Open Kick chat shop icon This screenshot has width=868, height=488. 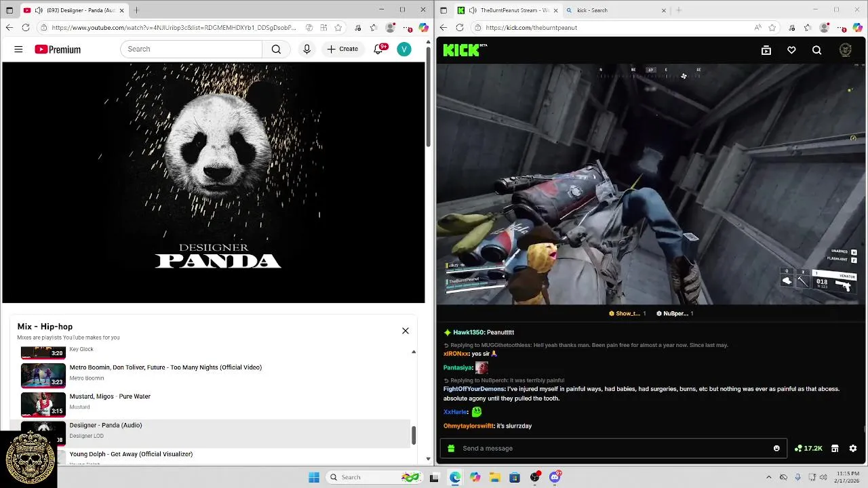pos(835,448)
